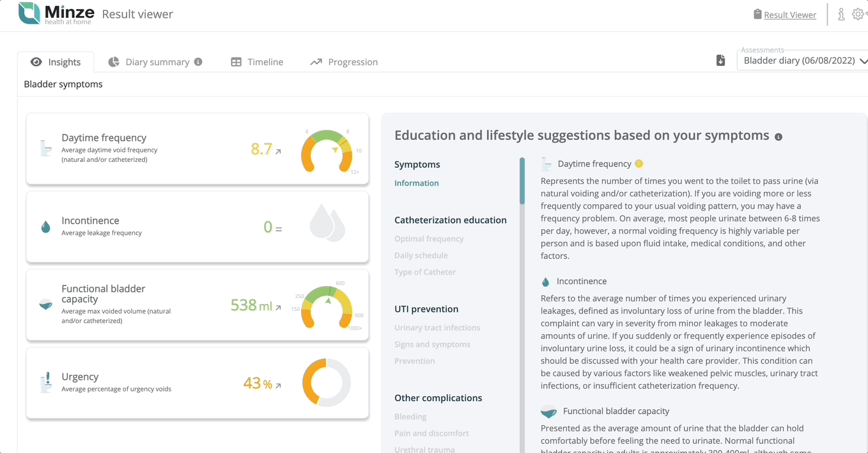868x453 pixels.
Task: Select Information under Symptoms
Action: pos(416,183)
